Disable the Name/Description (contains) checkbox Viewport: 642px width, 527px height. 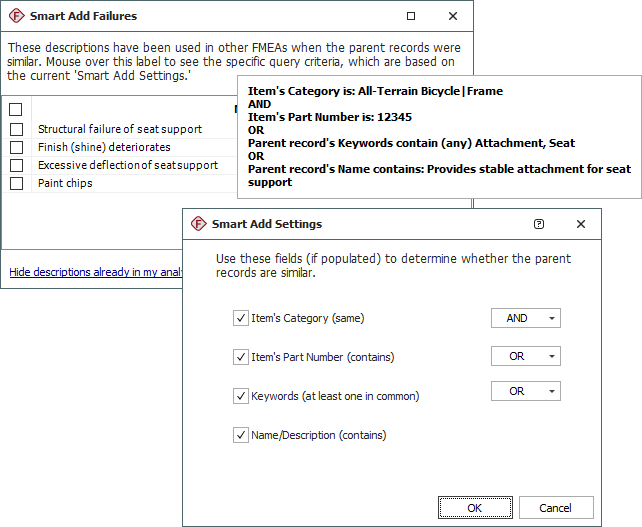tap(240, 435)
